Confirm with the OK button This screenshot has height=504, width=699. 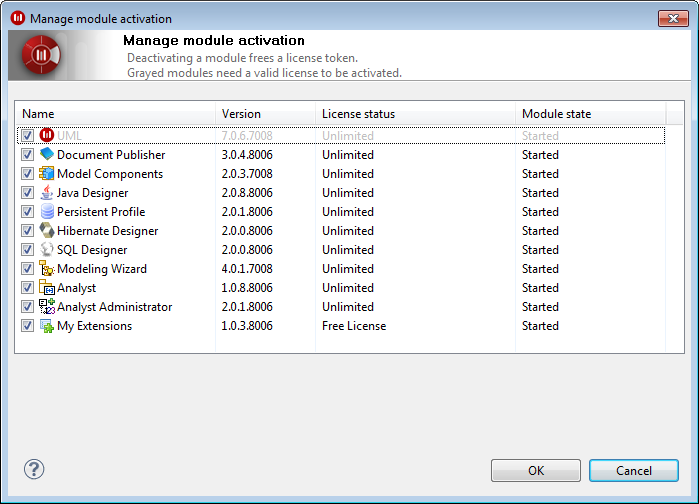(x=536, y=471)
